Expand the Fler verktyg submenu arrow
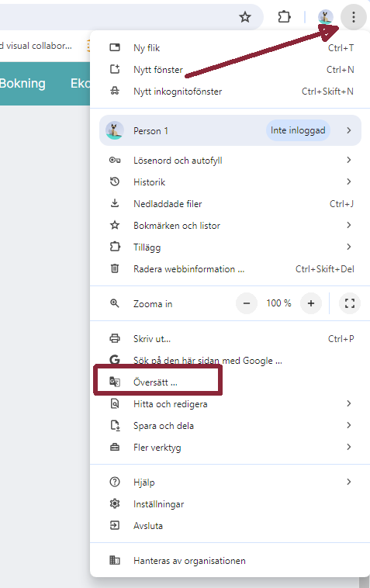 point(349,447)
